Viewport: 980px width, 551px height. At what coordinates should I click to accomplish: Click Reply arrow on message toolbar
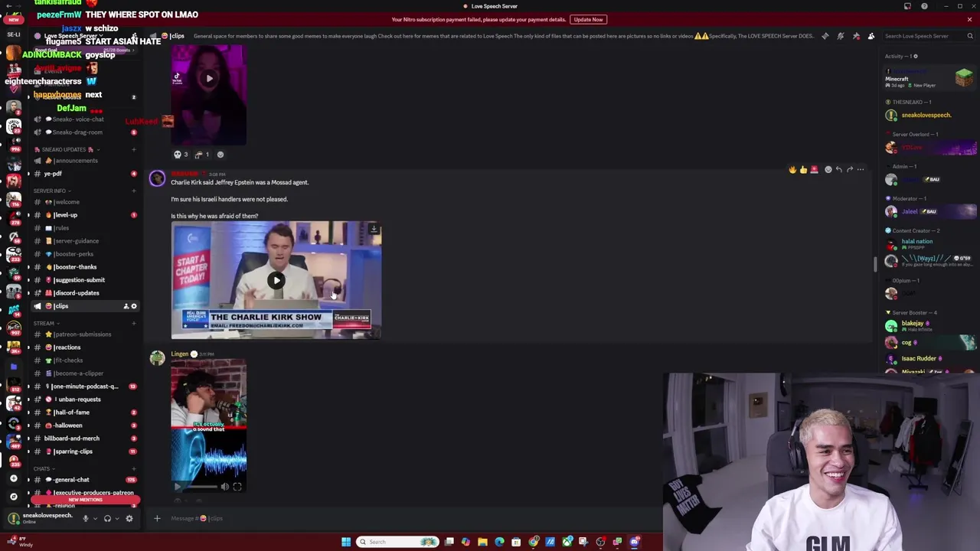click(838, 169)
